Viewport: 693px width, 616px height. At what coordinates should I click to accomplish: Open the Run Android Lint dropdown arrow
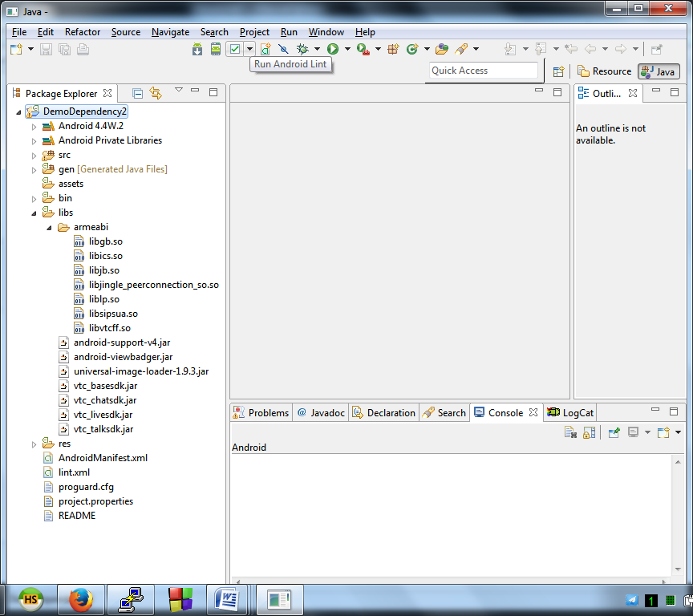point(249,50)
